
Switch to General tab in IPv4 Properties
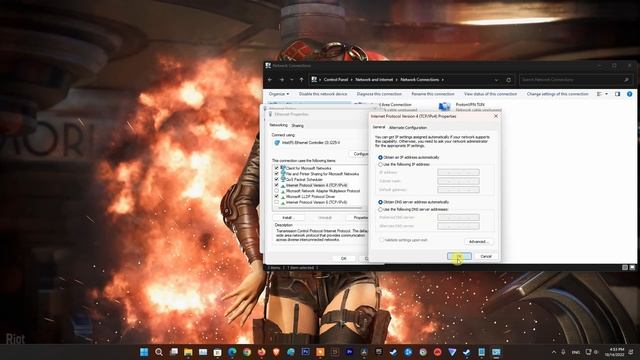tap(379, 127)
